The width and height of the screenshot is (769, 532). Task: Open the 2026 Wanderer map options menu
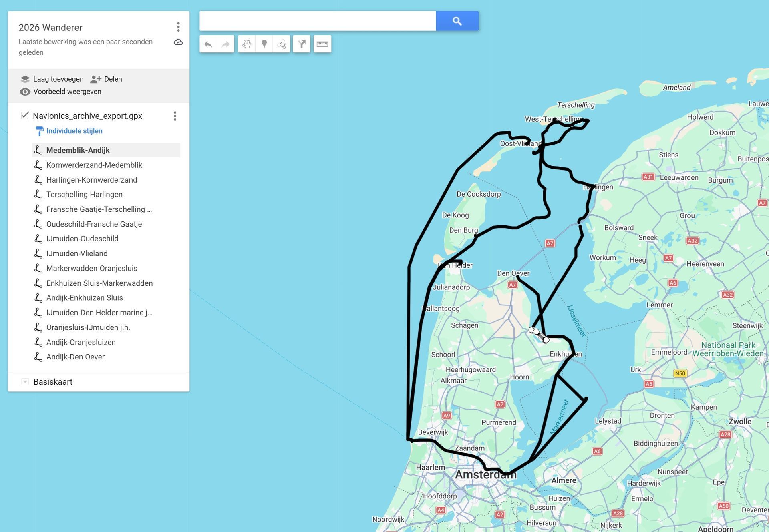point(178,27)
